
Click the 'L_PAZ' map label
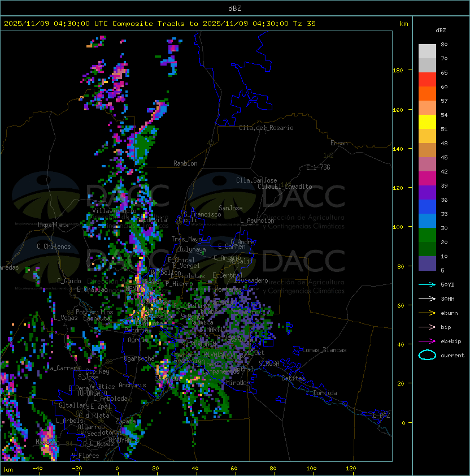click(x=381, y=416)
